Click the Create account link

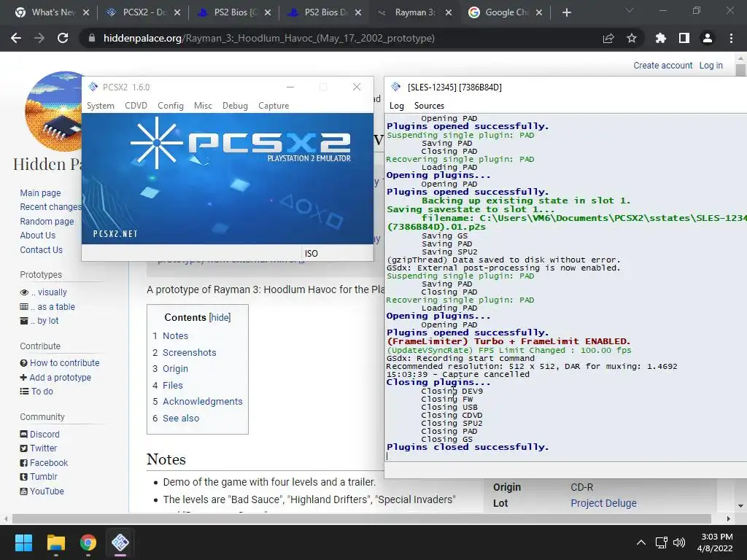click(x=662, y=65)
